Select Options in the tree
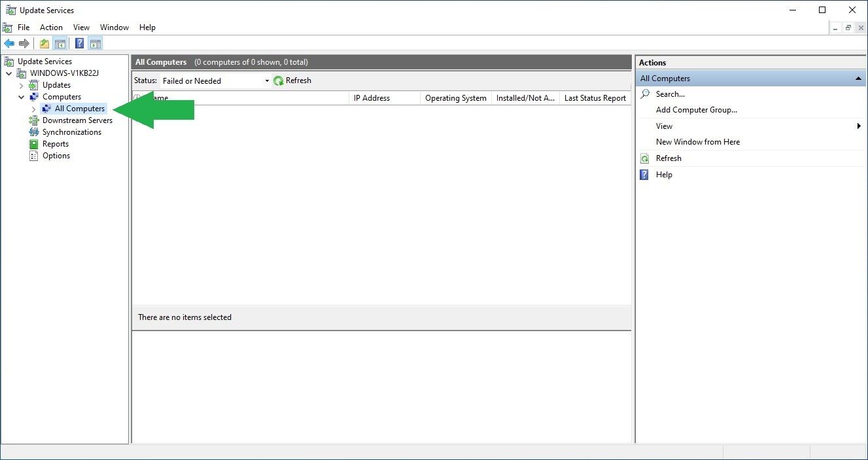 click(x=56, y=156)
